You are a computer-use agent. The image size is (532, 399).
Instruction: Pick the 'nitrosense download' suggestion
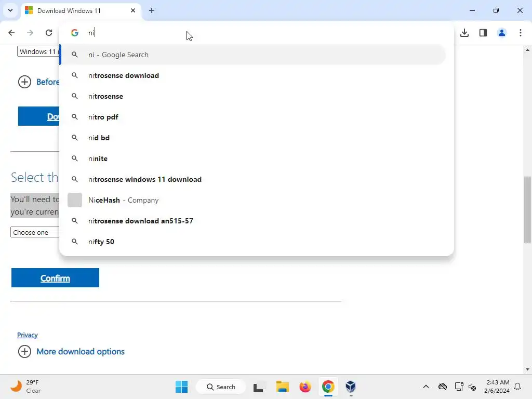coord(253,75)
